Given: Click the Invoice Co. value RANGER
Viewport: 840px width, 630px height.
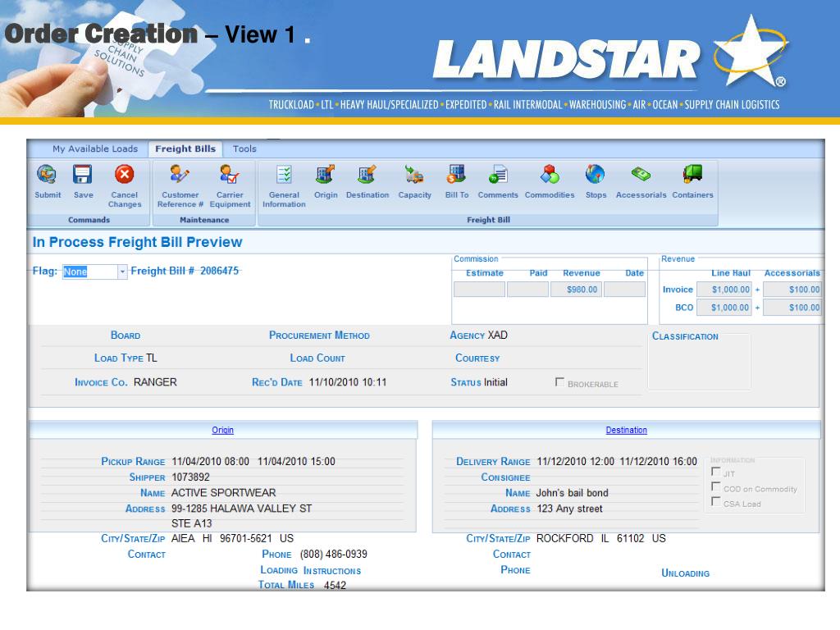Looking at the screenshot, I should click(x=155, y=382).
